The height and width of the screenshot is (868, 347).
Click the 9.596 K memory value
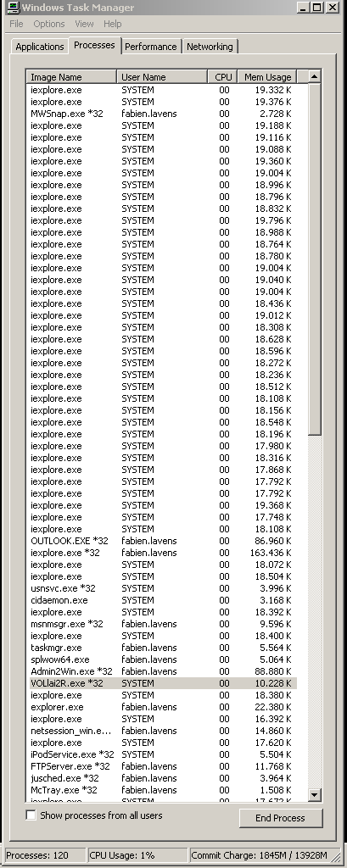point(275,624)
